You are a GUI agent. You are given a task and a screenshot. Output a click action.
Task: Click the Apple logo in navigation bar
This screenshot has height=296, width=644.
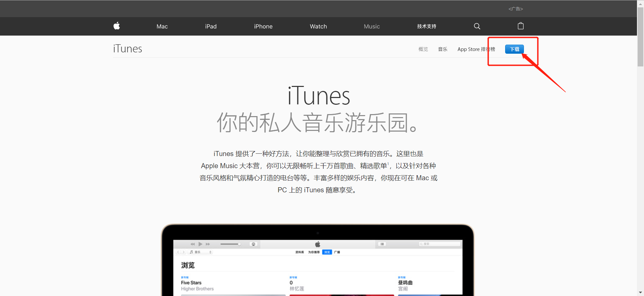tap(117, 26)
